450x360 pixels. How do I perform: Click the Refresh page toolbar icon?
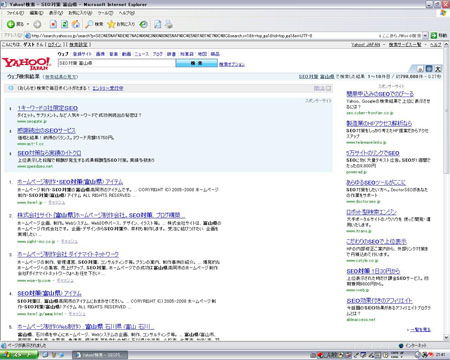click(x=65, y=24)
